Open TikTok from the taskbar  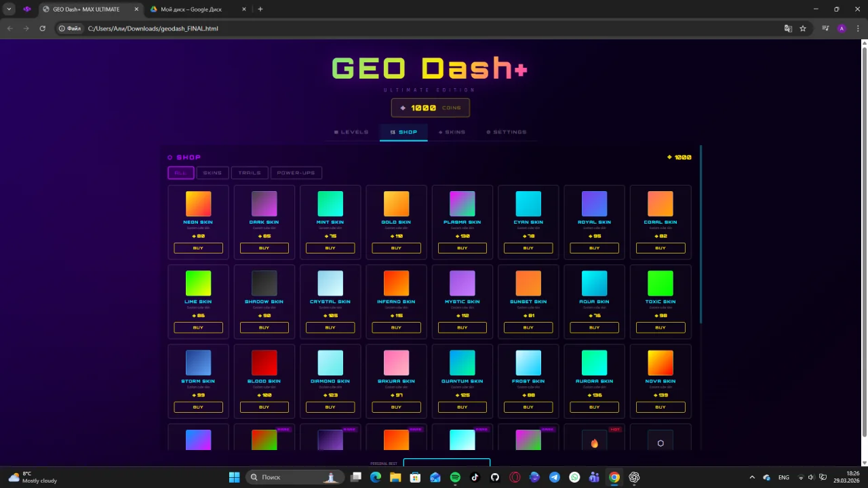click(x=475, y=477)
